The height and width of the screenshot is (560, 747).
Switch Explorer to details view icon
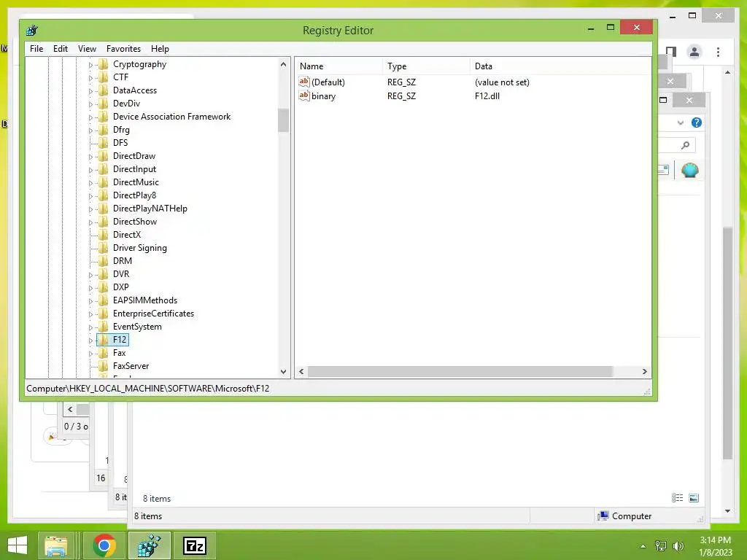pyautogui.click(x=677, y=498)
